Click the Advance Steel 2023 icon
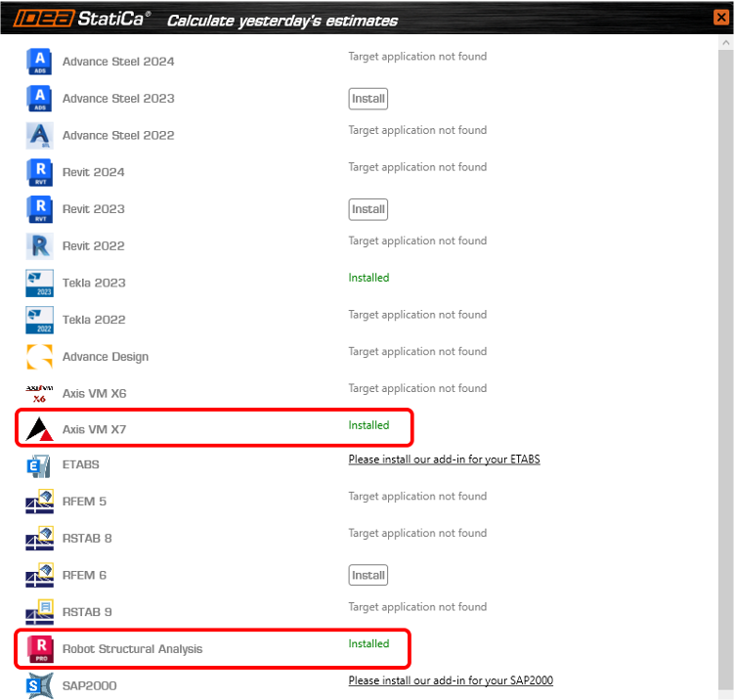This screenshot has width=735, height=700. click(x=39, y=99)
